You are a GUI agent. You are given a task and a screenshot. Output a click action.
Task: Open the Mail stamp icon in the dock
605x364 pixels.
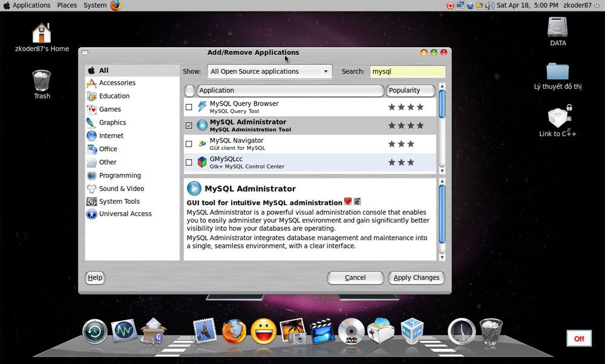pos(205,331)
